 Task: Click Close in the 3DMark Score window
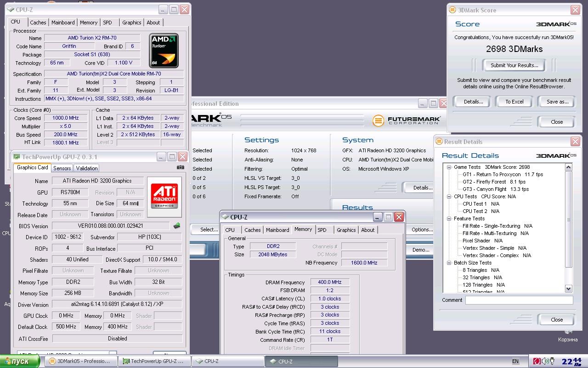tap(556, 122)
